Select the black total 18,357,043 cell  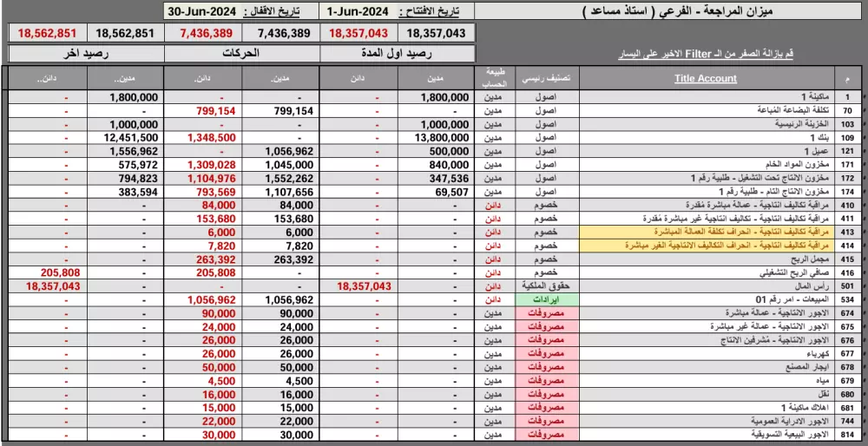click(x=436, y=33)
